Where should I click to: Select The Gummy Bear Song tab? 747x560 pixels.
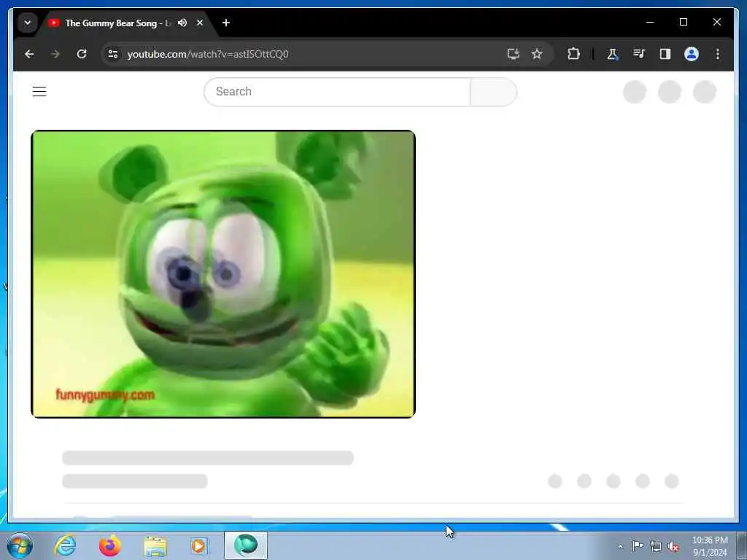pyautogui.click(x=117, y=23)
